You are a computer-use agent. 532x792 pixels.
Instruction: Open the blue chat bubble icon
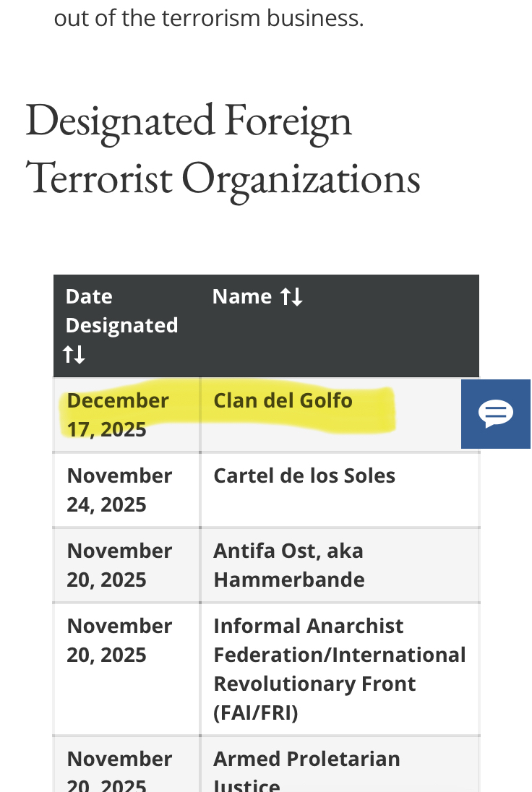[x=496, y=413]
